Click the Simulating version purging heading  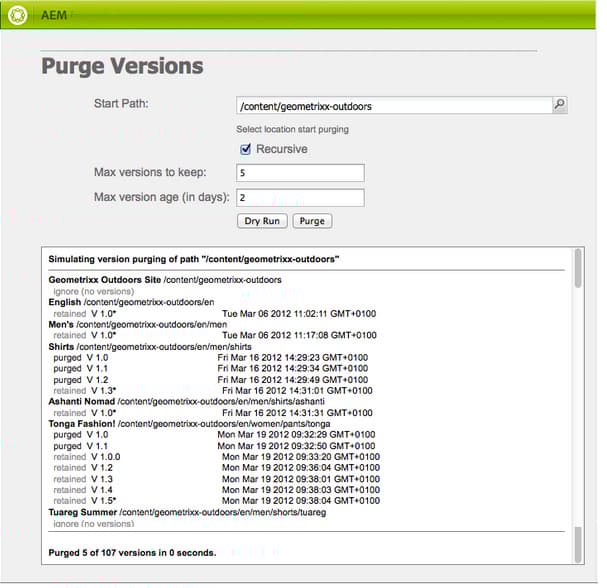pos(194,259)
